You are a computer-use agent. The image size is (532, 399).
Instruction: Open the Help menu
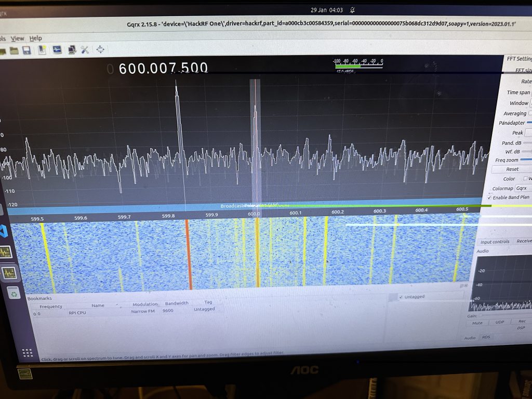[x=36, y=38]
